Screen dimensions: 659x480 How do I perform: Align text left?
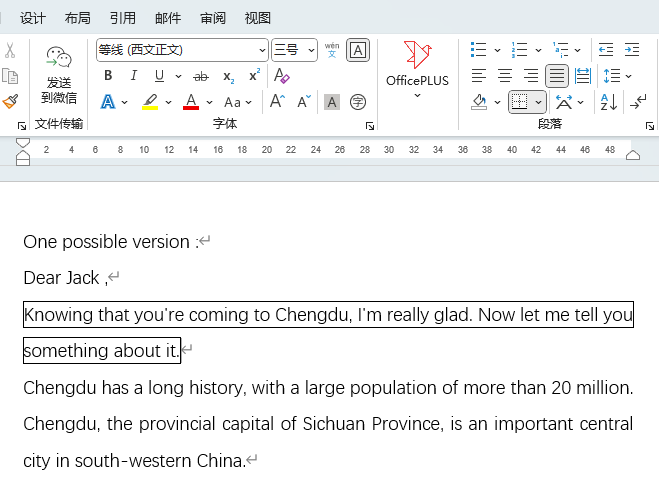click(478, 76)
